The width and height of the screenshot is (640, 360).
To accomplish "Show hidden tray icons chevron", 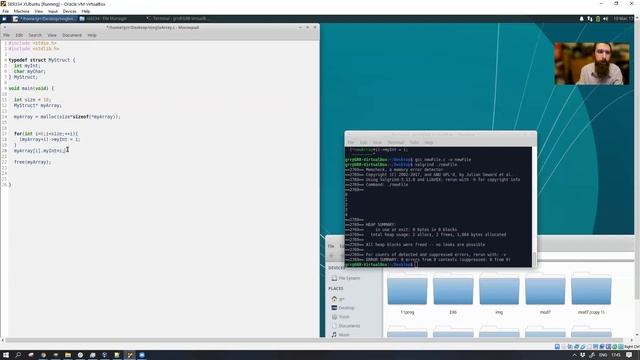I will click(574, 355).
